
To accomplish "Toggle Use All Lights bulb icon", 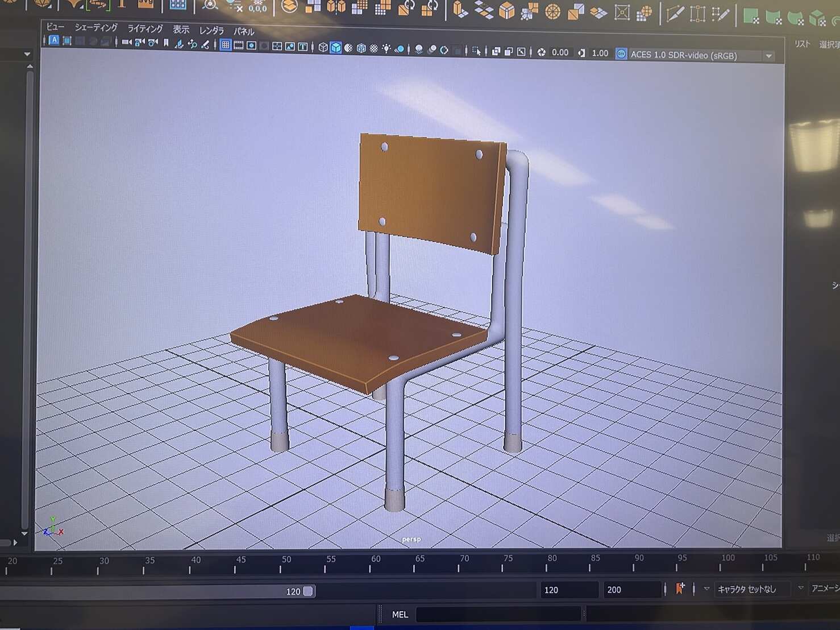I will [x=386, y=49].
